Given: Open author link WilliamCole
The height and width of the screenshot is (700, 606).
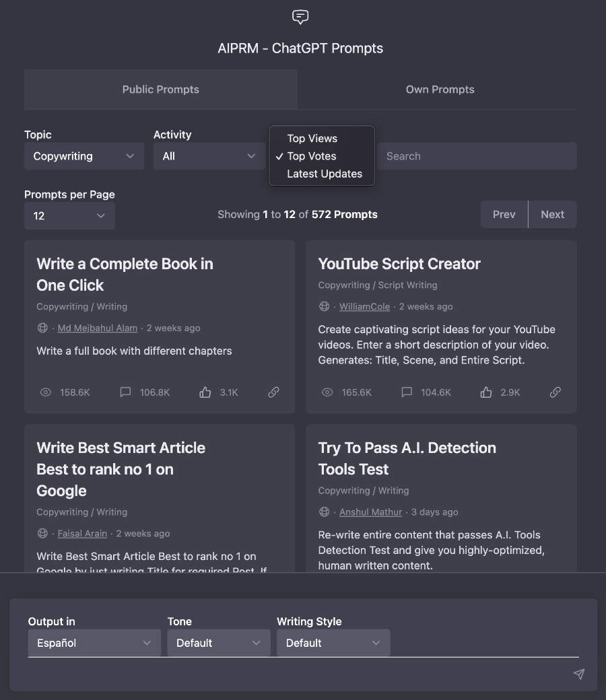Looking at the screenshot, I should (364, 306).
